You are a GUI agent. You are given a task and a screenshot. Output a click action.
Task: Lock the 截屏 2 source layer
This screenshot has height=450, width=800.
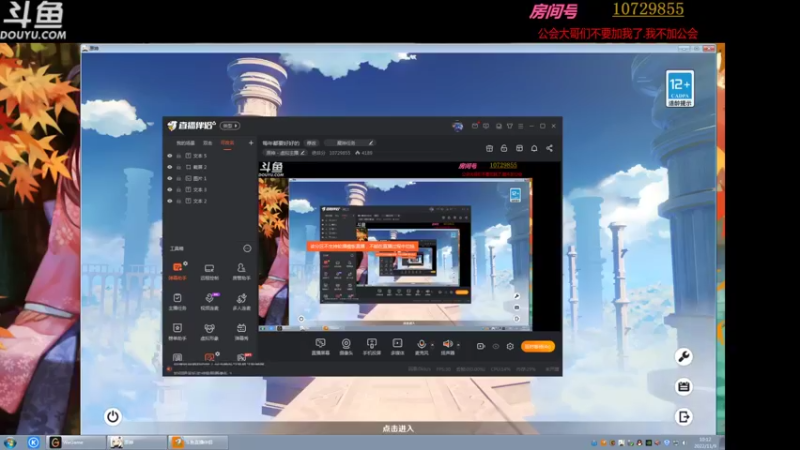click(179, 167)
